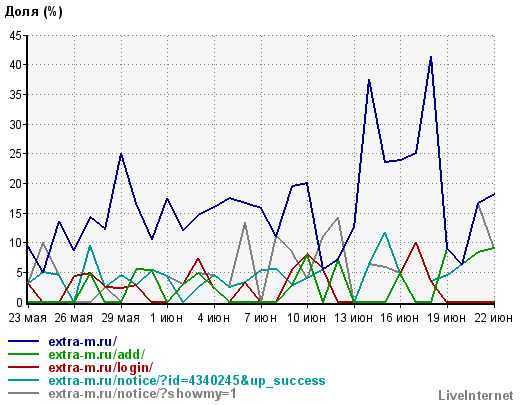Click the teal line swatch in legend

click(24, 380)
